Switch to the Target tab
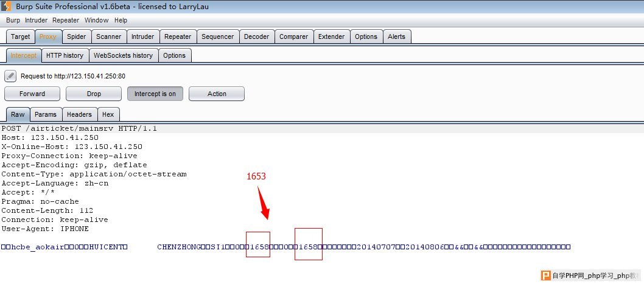 click(21, 36)
